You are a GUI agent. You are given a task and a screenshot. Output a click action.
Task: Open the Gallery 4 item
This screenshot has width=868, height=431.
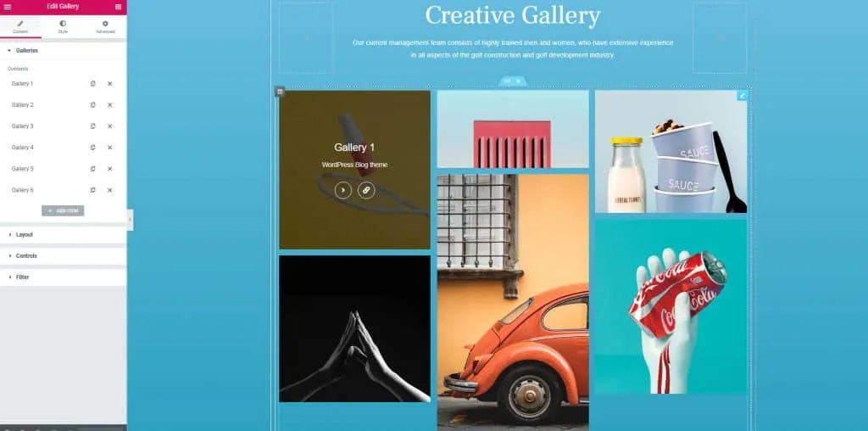22,148
